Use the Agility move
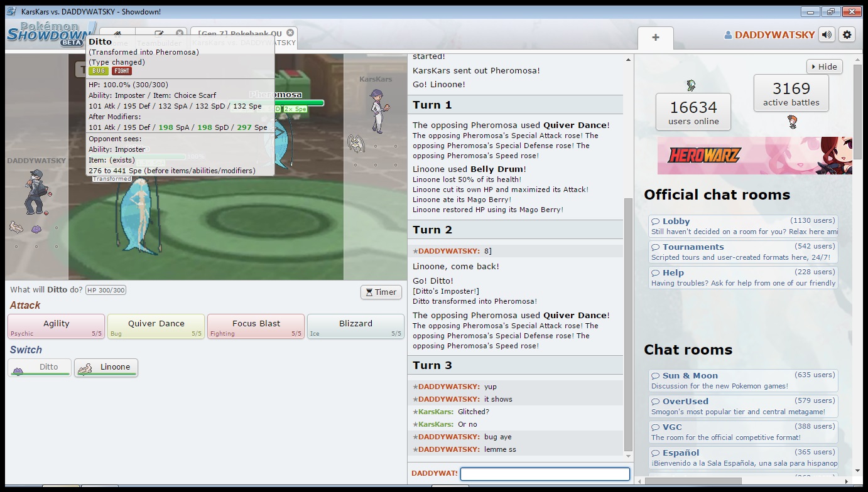The height and width of the screenshot is (492, 868). tap(56, 326)
